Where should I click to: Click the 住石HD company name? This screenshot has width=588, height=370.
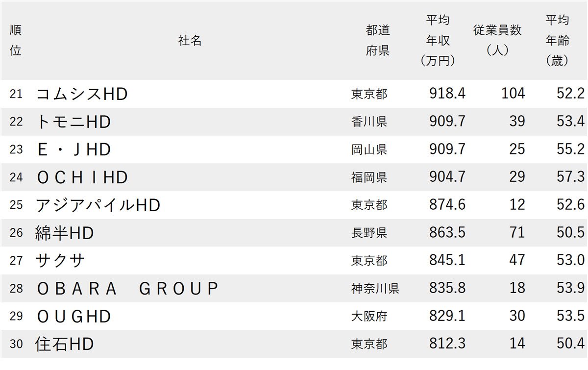coord(64,344)
